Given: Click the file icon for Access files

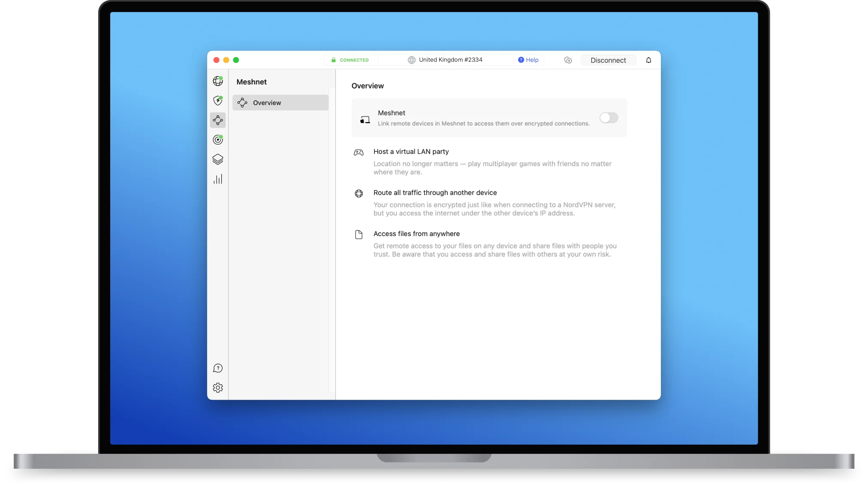Looking at the screenshot, I should point(359,234).
